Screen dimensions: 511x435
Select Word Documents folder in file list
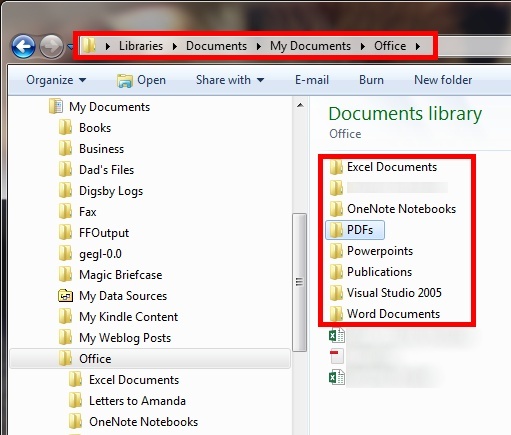point(385,314)
